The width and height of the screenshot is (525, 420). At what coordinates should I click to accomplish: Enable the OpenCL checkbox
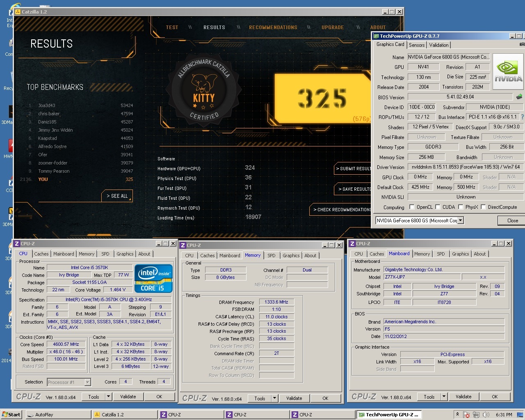pyautogui.click(x=412, y=207)
